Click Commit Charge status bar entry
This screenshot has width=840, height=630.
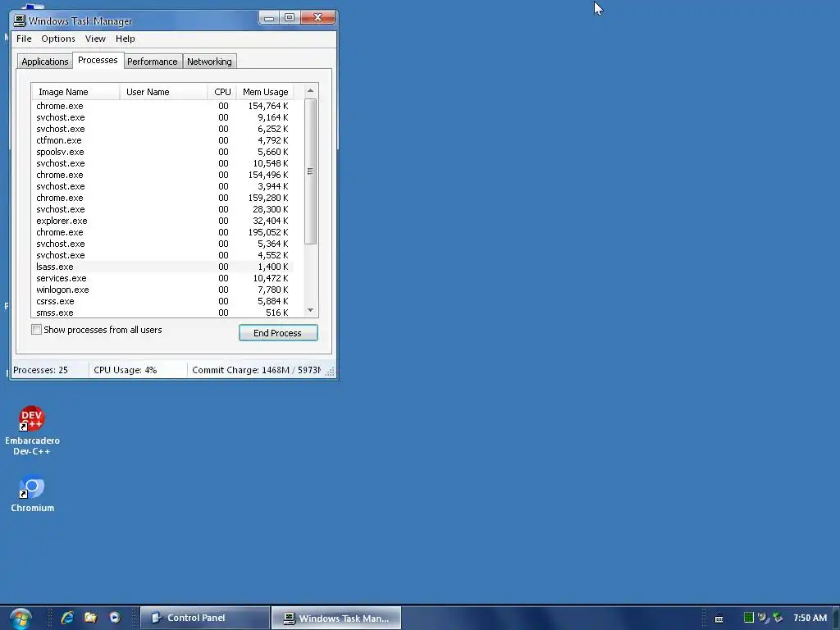256,370
